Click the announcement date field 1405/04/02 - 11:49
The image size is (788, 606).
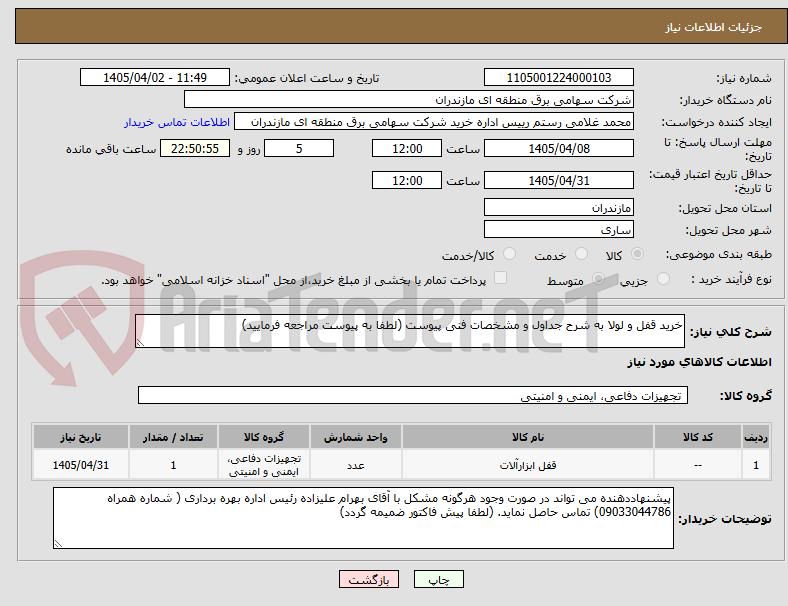click(155, 78)
